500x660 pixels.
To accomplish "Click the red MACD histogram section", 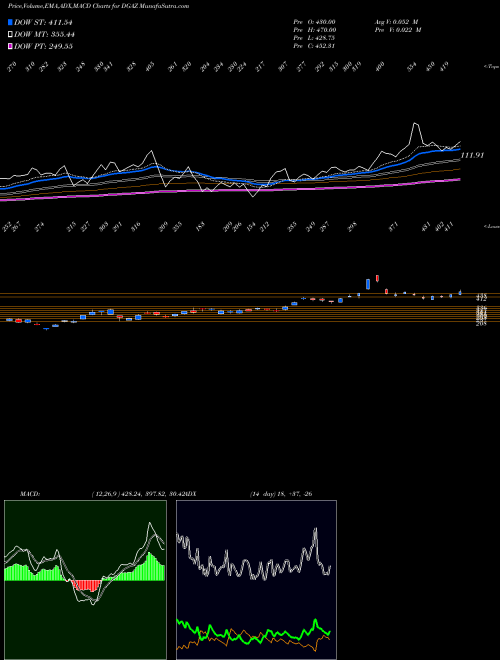I will [x=87, y=585].
